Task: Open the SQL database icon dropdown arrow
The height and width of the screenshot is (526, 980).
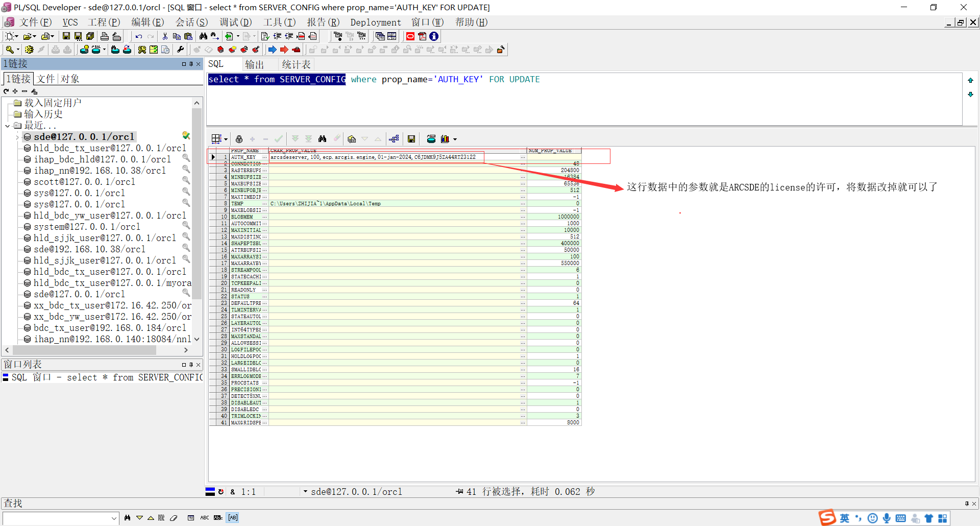Action: click(104, 50)
